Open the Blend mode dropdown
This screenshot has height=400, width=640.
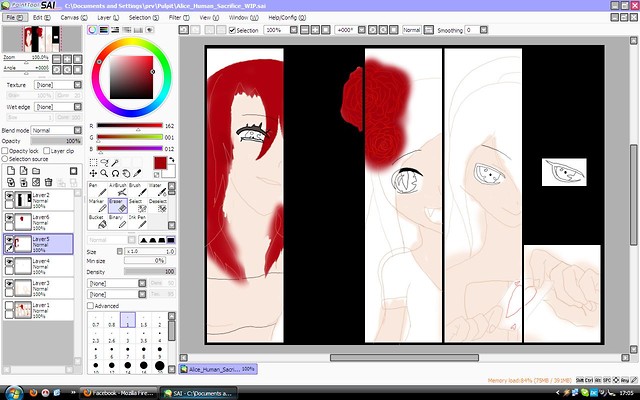click(x=78, y=130)
